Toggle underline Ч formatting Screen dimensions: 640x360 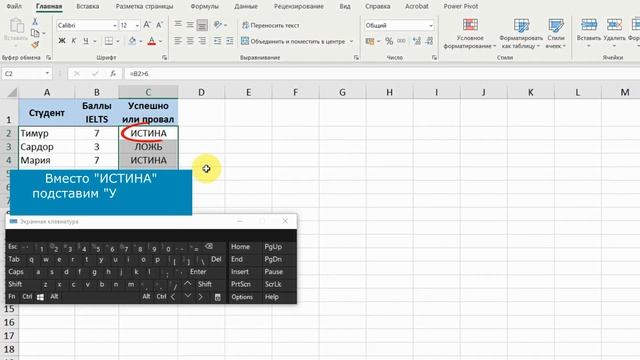(86, 41)
